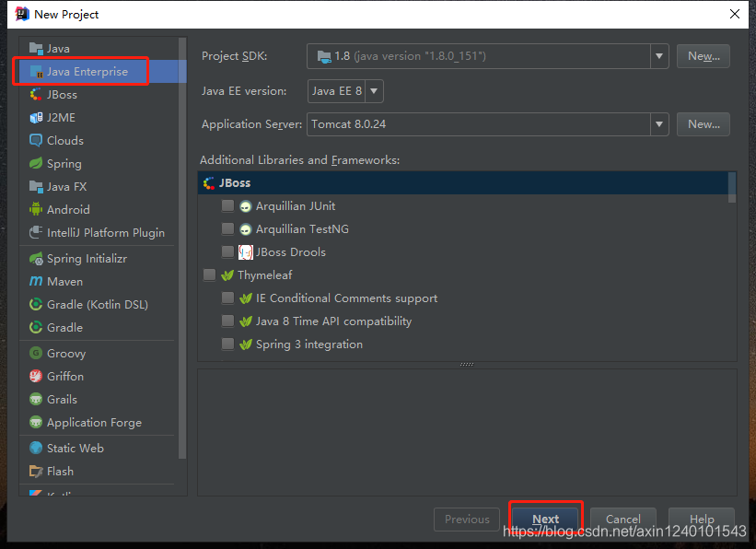This screenshot has width=756, height=549.
Task: Click the JBoss Drools icon
Action: click(x=246, y=252)
